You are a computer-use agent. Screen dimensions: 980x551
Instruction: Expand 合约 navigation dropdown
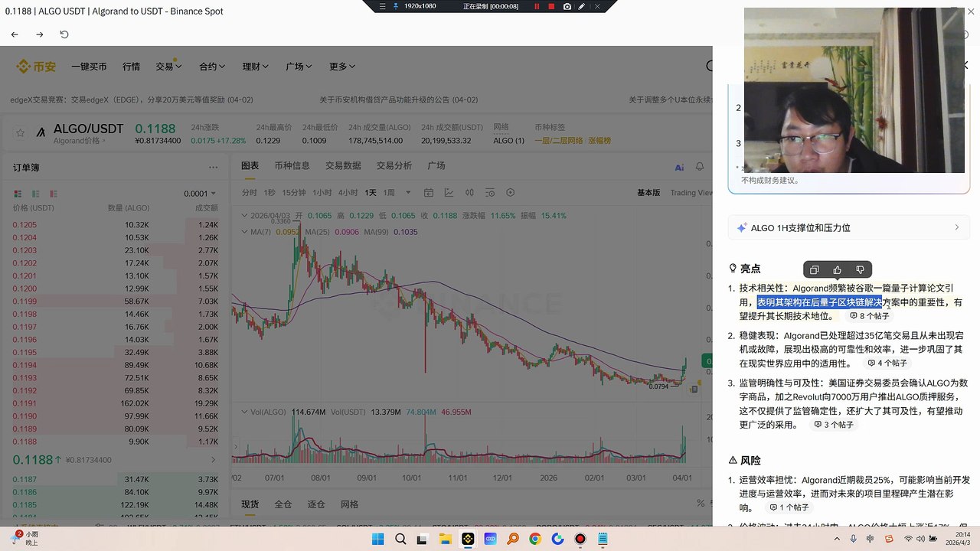[212, 67]
